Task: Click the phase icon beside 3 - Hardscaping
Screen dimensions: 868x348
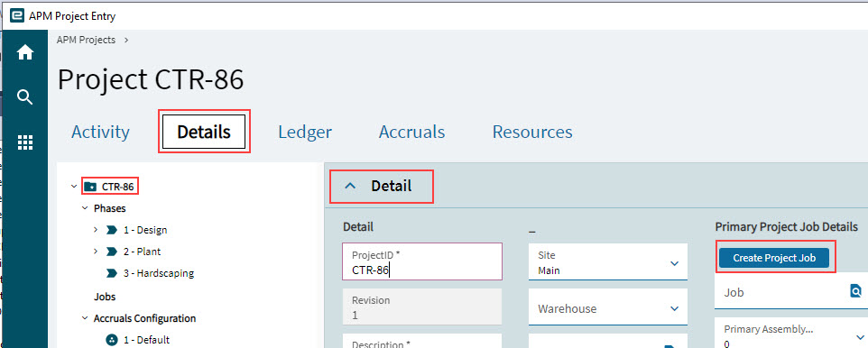Action: click(x=112, y=273)
